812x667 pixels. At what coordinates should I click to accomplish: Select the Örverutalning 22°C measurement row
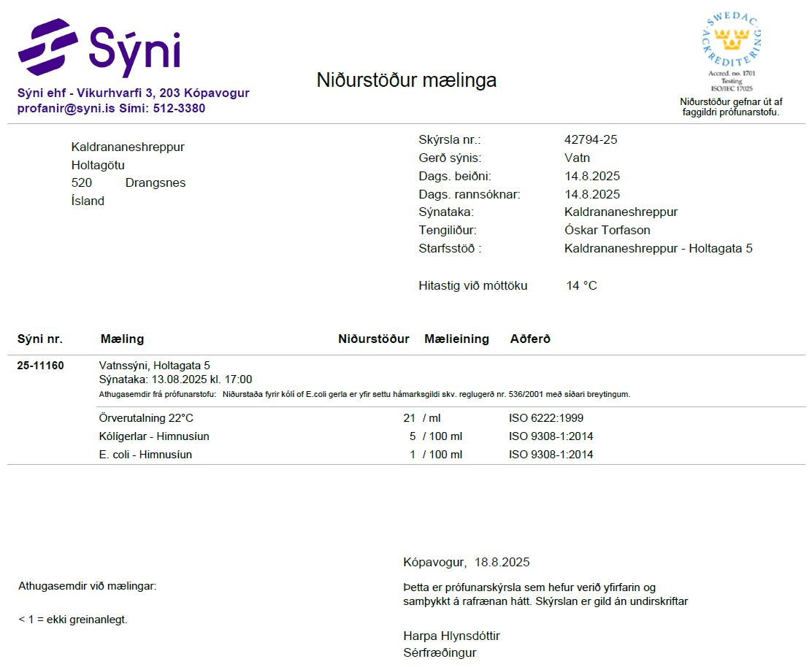click(146, 418)
